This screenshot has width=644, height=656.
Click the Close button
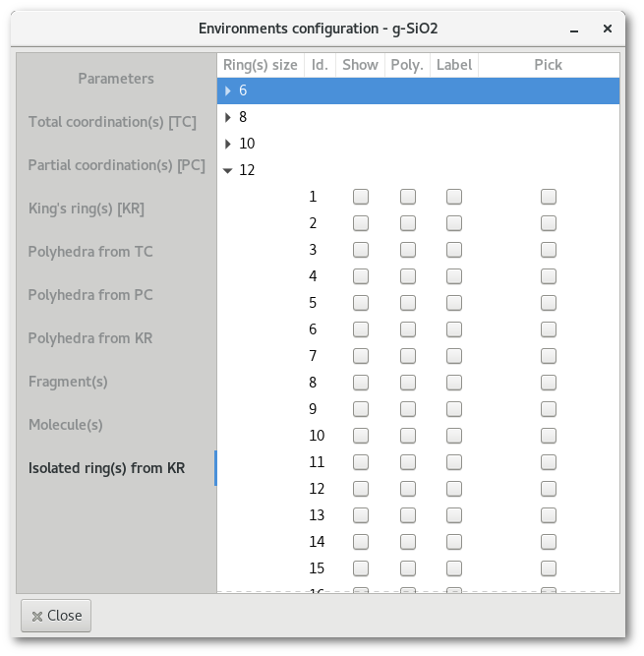click(x=56, y=616)
